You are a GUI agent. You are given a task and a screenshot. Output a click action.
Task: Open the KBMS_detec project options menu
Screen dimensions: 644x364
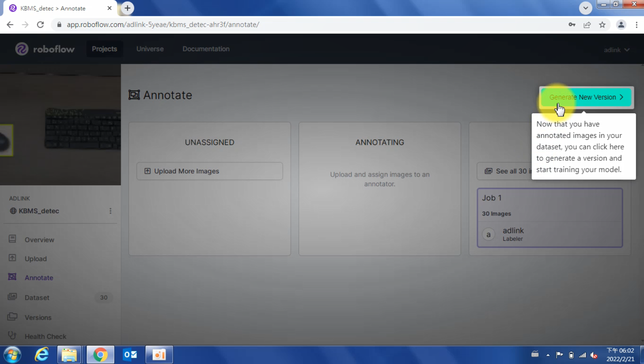[x=110, y=211]
